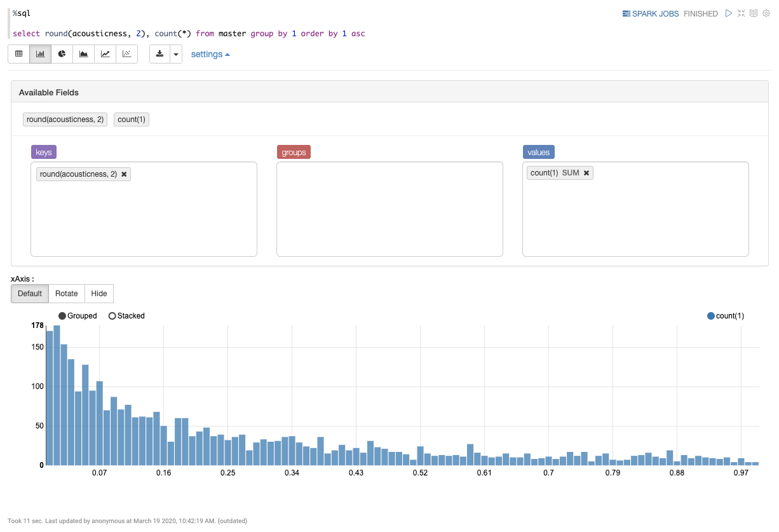
Task: Select the pie chart view icon
Action: click(62, 54)
